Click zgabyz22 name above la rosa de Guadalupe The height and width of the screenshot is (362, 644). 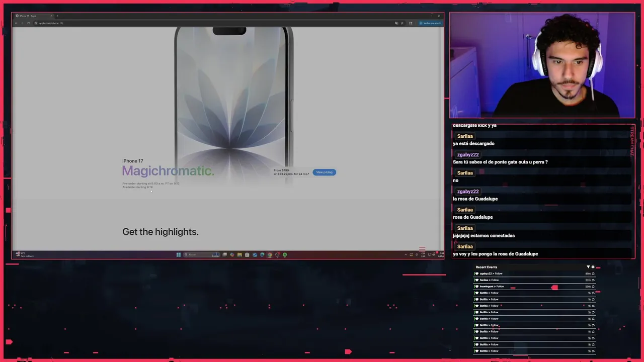click(x=468, y=192)
